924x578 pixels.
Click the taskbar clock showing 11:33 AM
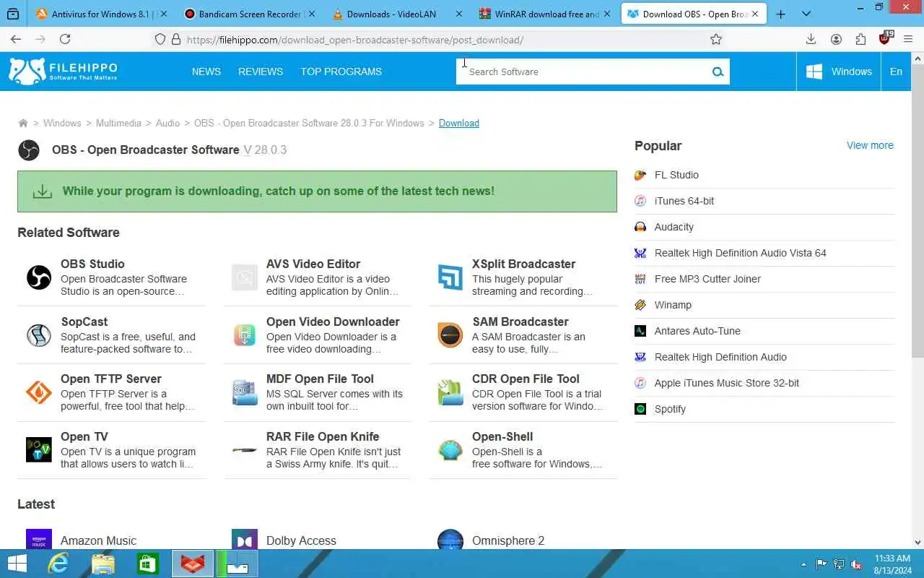coord(892,564)
